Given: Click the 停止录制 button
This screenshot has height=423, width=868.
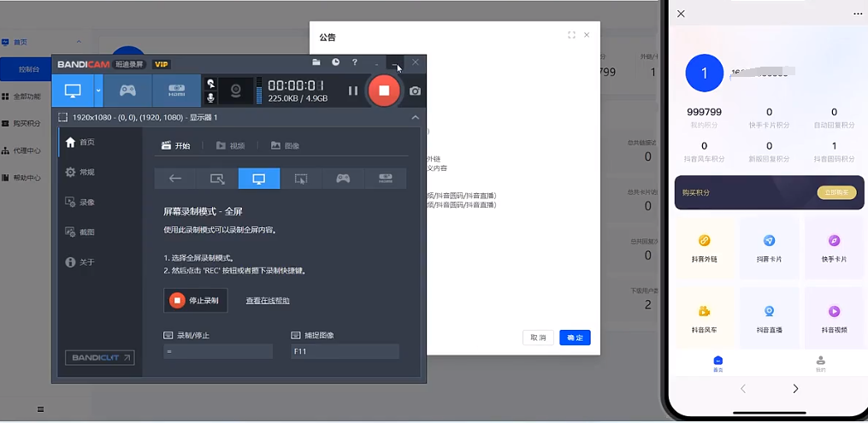Looking at the screenshot, I should [196, 300].
